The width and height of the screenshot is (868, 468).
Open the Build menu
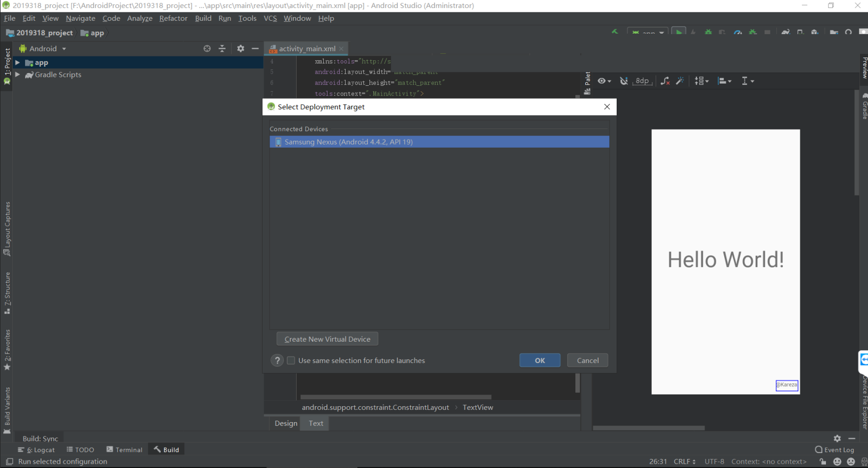(203, 18)
